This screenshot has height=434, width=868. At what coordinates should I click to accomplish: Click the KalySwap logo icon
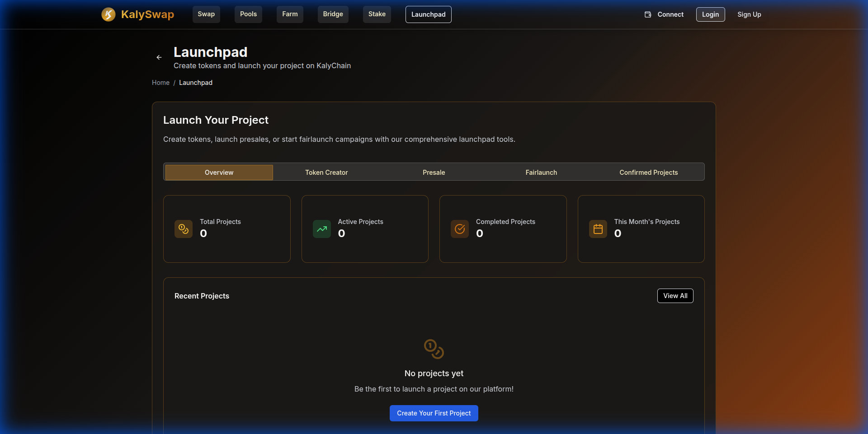tap(108, 14)
